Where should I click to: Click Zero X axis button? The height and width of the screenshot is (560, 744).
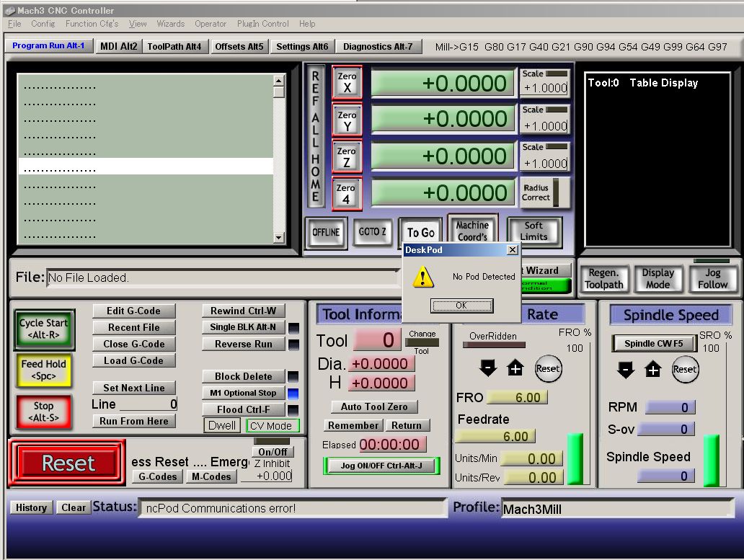tap(347, 82)
